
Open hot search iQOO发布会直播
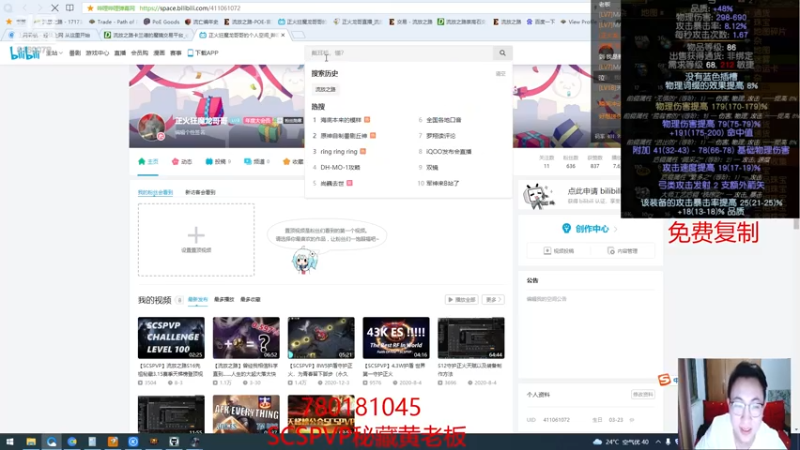tap(448, 152)
